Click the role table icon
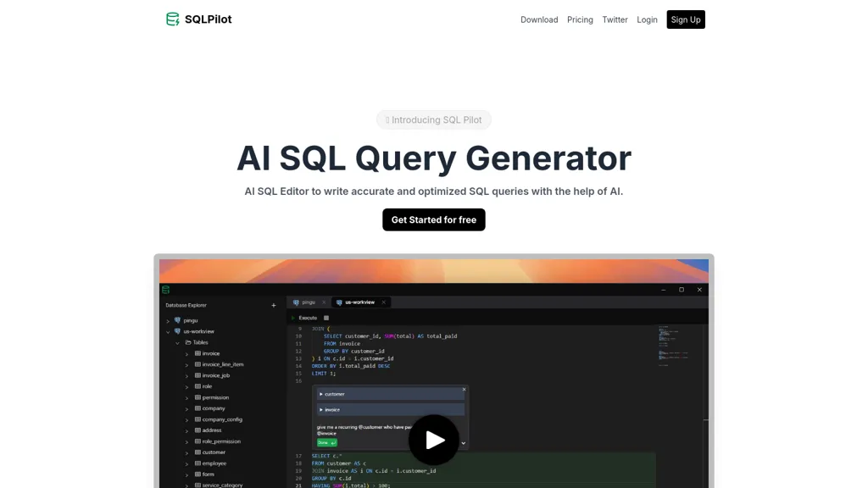The height and width of the screenshot is (488, 868). tap(198, 386)
